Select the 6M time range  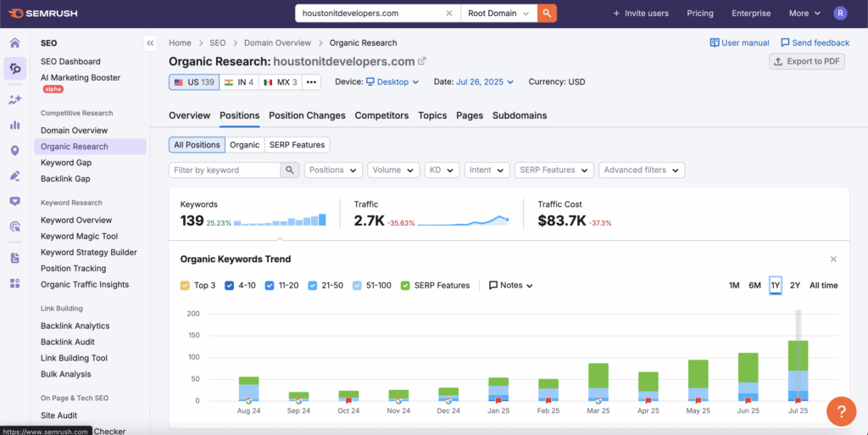point(754,286)
